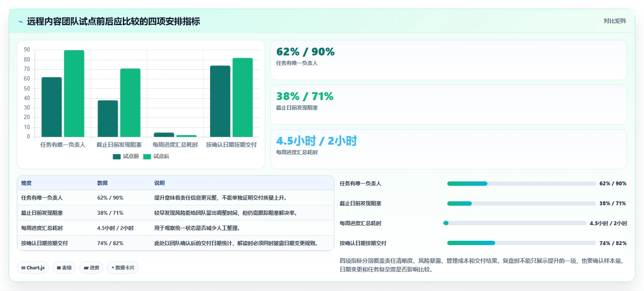Click the 试点后 bar for 按确认日期按期交付
This screenshot has height=291, width=644.
click(x=243, y=97)
